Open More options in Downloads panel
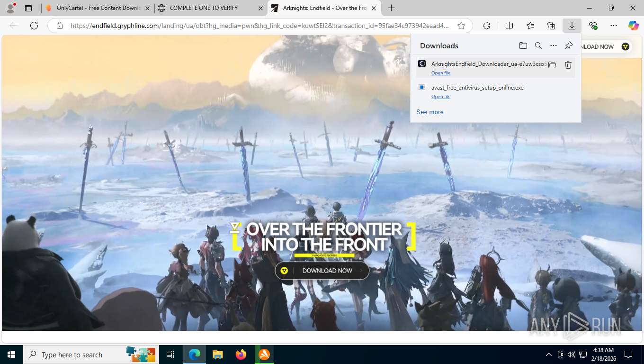Screen dimensions: 644x364 click(x=553, y=45)
